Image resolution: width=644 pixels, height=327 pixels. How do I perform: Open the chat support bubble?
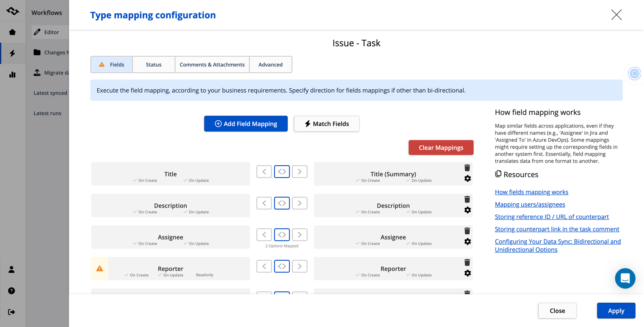coord(625,278)
